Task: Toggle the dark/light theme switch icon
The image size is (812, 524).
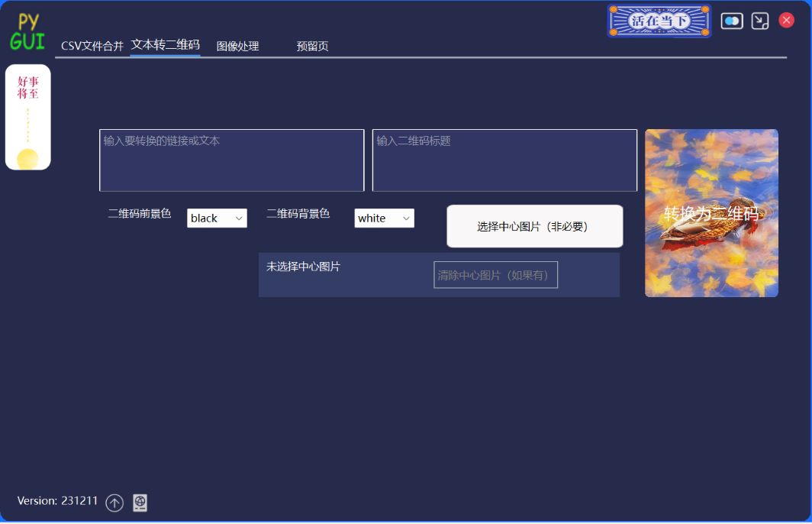Action: click(x=731, y=21)
